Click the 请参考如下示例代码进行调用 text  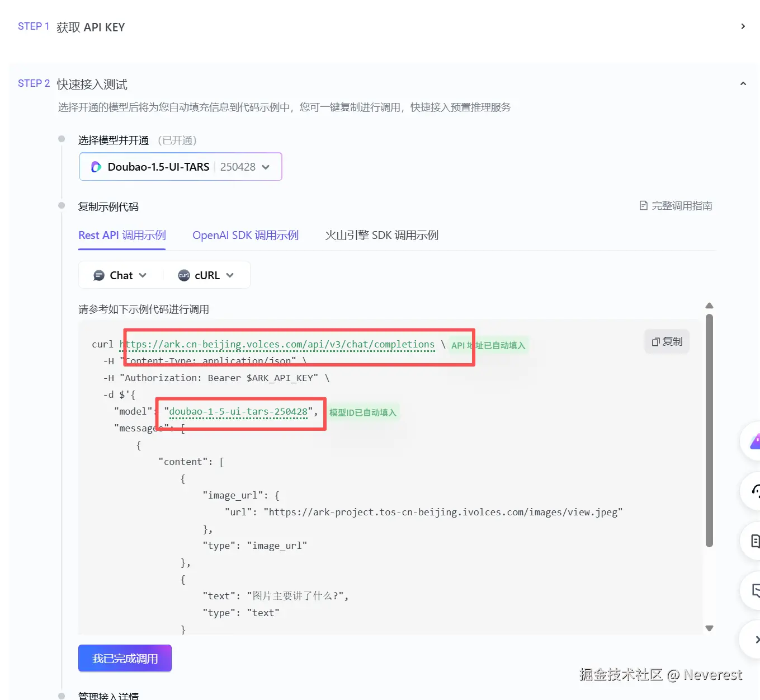pyautogui.click(x=144, y=309)
